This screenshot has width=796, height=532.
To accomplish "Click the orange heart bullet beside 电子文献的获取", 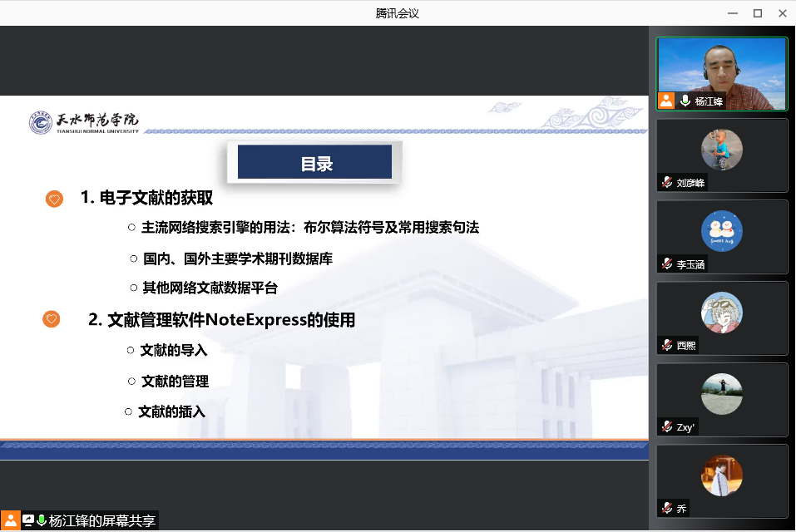I will [54, 199].
